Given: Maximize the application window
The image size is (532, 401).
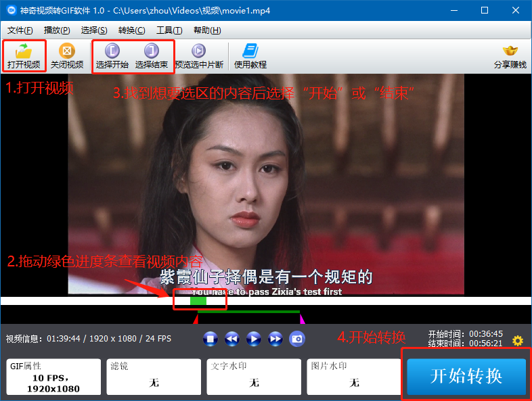Looking at the screenshot, I should point(485,11).
